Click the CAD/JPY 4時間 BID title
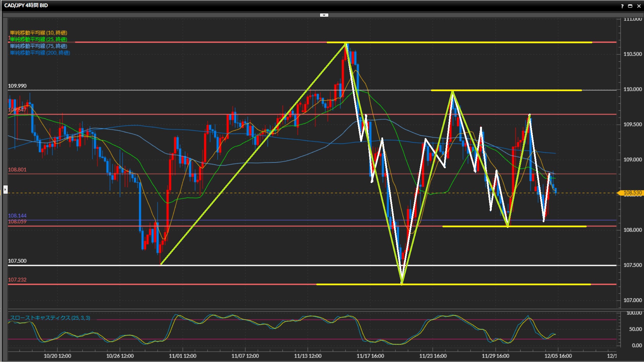Image resolution: width=644 pixels, height=362 pixels. (26, 5)
